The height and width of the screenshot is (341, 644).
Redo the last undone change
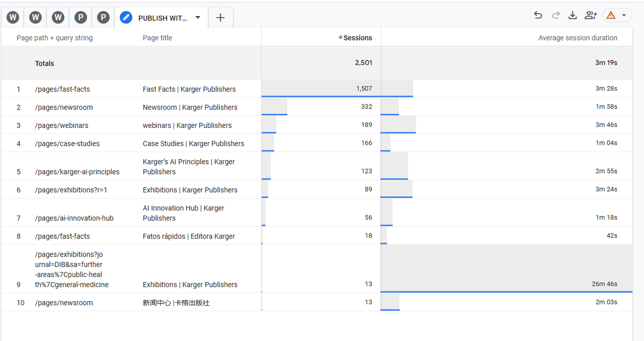point(555,15)
